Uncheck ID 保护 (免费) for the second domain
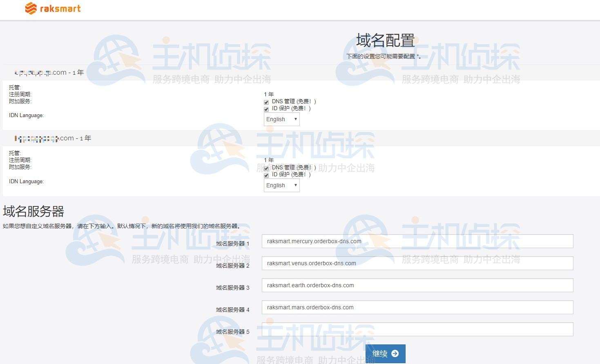This screenshot has width=600, height=364. tap(266, 175)
